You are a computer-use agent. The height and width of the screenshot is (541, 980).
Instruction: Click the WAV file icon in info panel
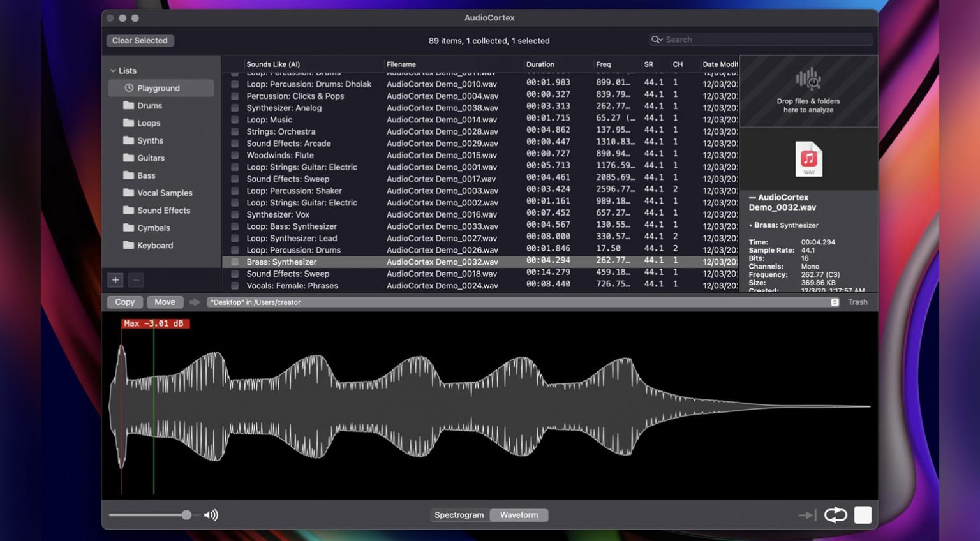(808, 159)
